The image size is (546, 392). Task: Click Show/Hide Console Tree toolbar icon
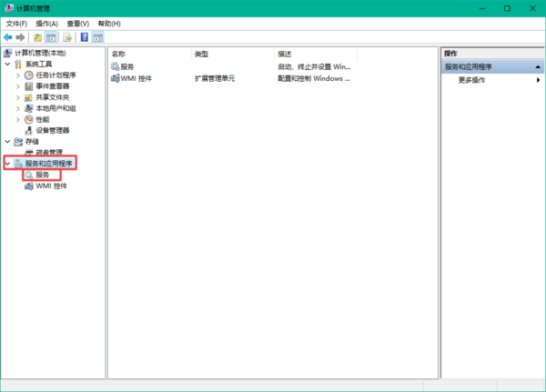(52, 37)
